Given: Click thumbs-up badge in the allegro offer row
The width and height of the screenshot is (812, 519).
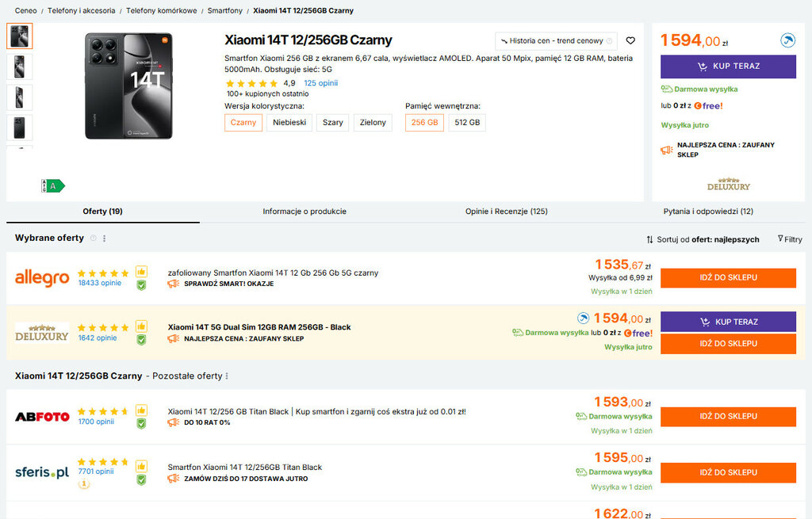Looking at the screenshot, I should tap(141, 272).
